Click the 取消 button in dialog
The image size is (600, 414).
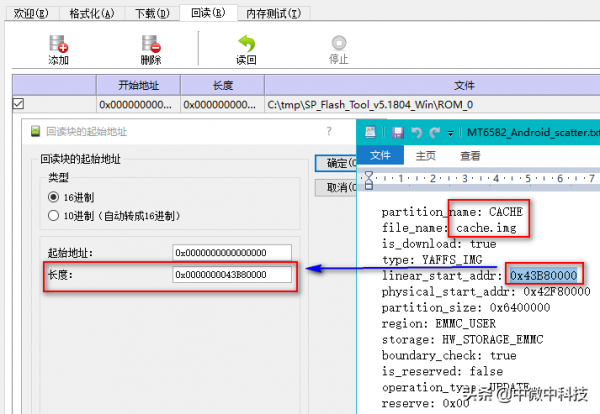pos(336,187)
